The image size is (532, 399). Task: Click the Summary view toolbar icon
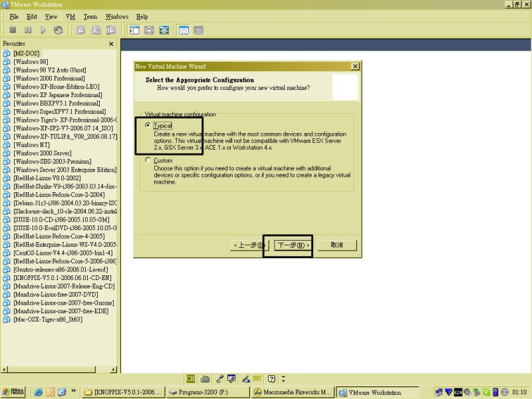click(184, 30)
